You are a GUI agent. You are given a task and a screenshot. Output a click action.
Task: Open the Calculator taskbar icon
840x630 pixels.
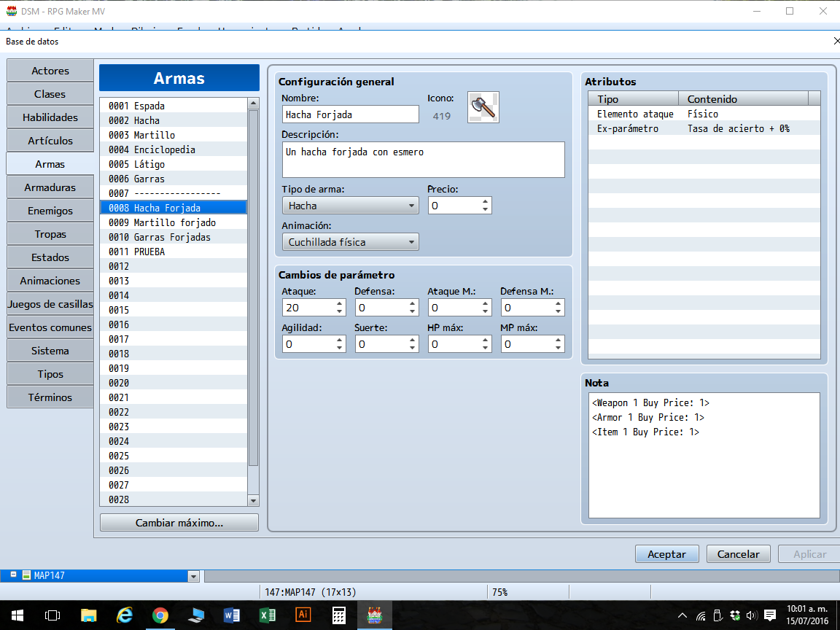click(x=338, y=615)
